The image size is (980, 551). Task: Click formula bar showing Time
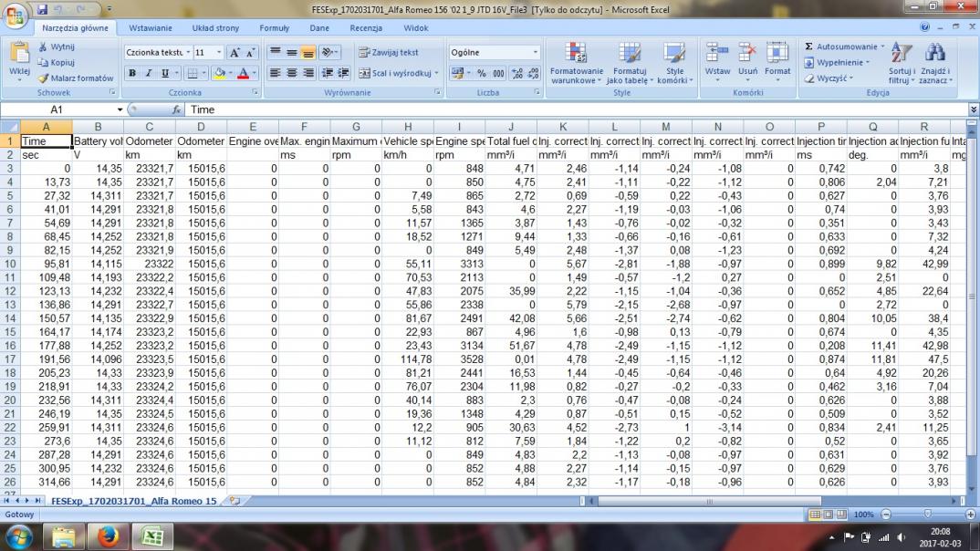point(577,109)
